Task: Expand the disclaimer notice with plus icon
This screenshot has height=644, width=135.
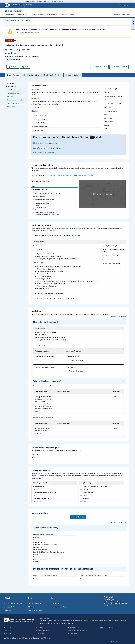Action: pos(127,31)
